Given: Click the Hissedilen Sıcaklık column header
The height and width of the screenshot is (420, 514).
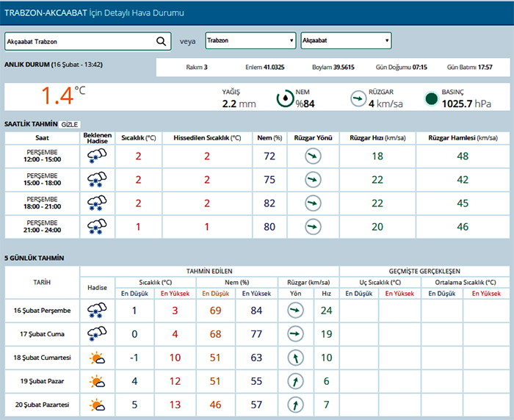Looking at the screenshot, I should pyautogui.click(x=207, y=137).
